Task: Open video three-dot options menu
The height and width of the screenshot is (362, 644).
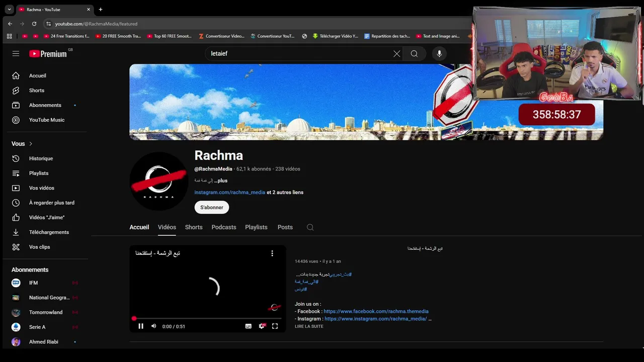Action: coord(272,253)
